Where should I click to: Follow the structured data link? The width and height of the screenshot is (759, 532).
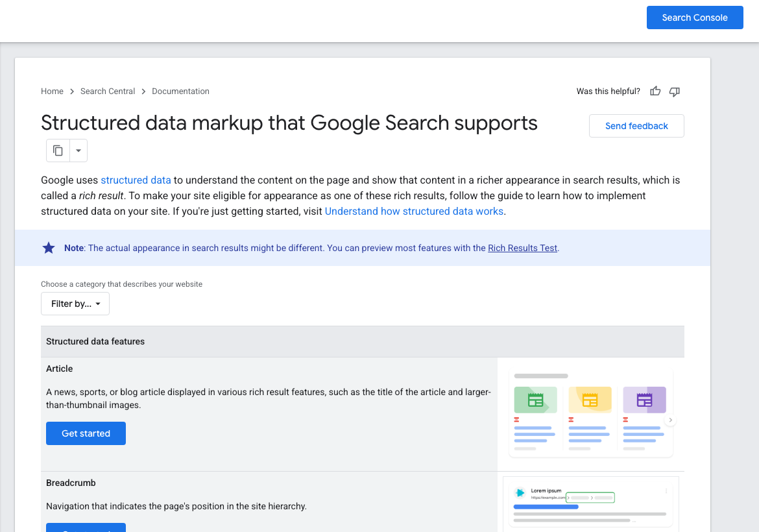(136, 180)
